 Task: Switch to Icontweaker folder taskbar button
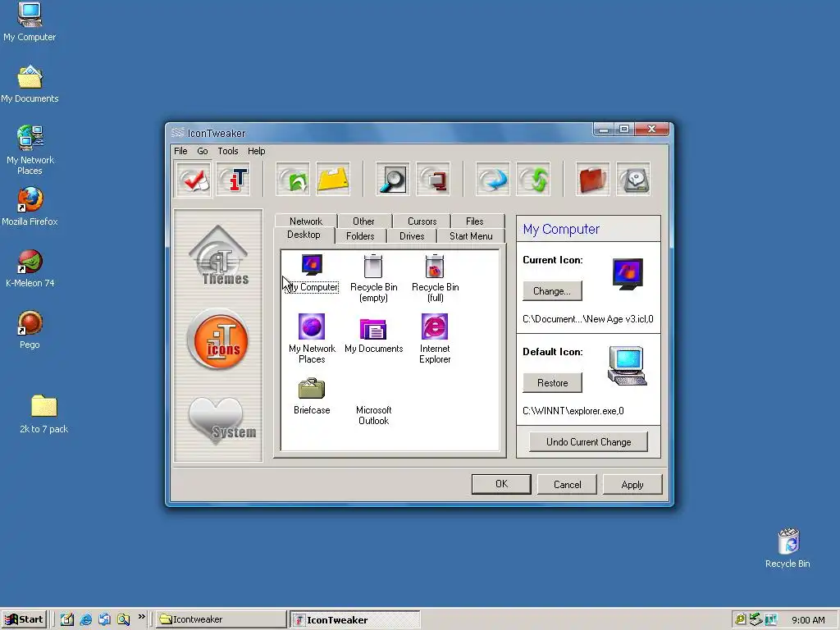pos(221,619)
